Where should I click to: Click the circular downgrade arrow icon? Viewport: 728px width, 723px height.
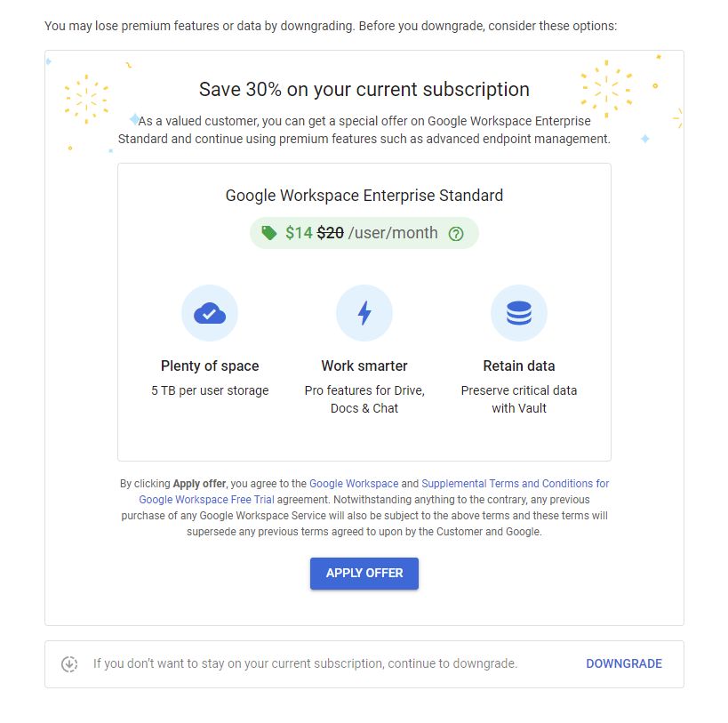pos(69,663)
